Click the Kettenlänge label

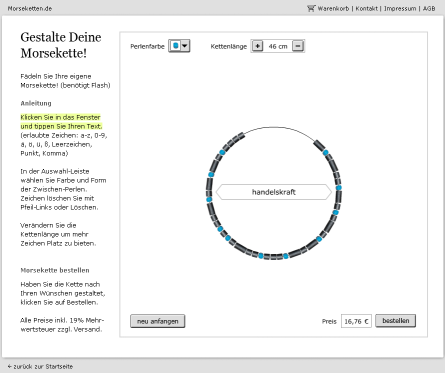click(x=229, y=47)
